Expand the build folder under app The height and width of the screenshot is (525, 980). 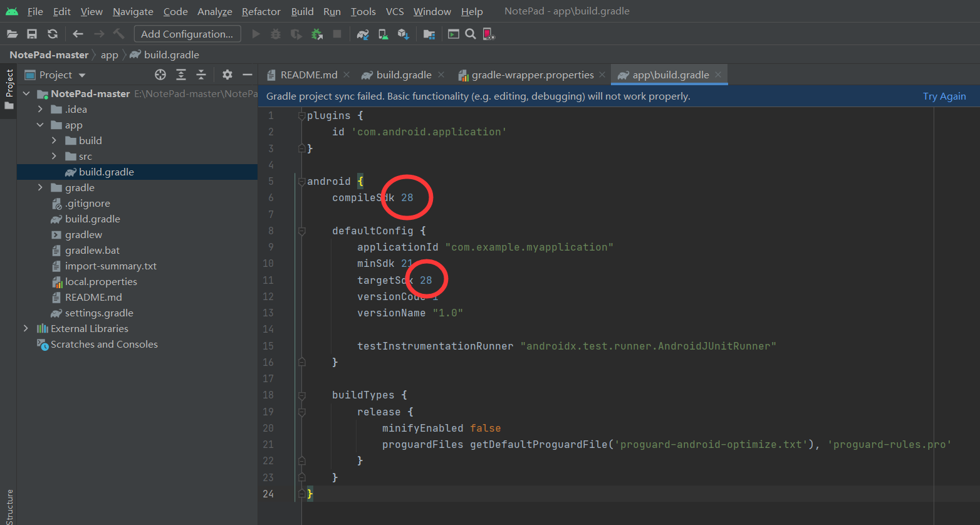point(54,140)
